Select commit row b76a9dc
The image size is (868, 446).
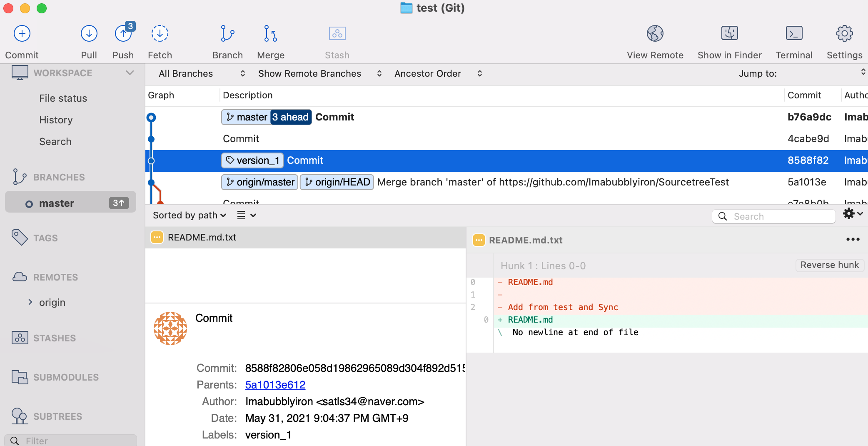[506, 117]
